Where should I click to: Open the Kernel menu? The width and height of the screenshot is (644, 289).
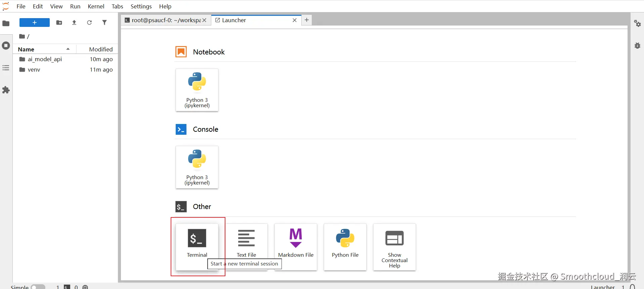point(96,6)
